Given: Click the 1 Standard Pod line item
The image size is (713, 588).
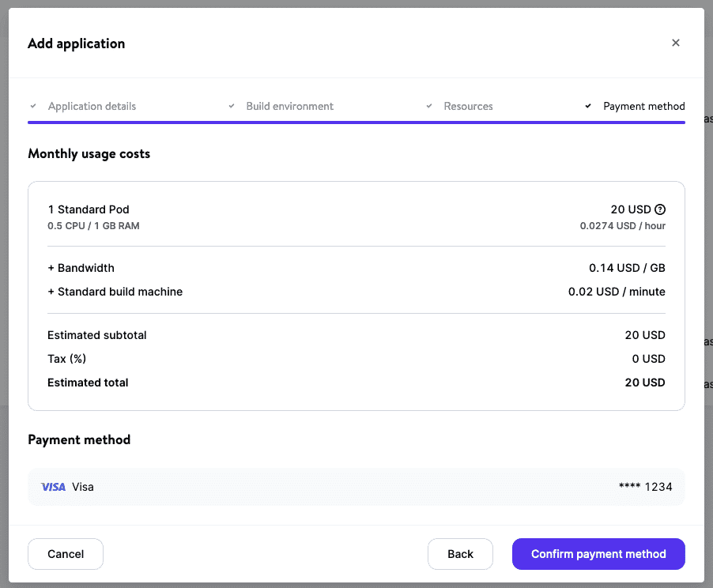Looking at the screenshot, I should tap(89, 209).
